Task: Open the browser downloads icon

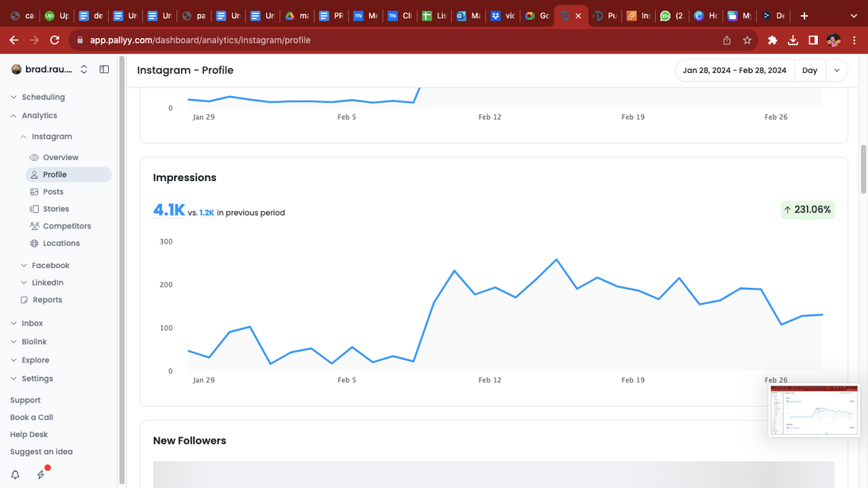Action: [793, 40]
